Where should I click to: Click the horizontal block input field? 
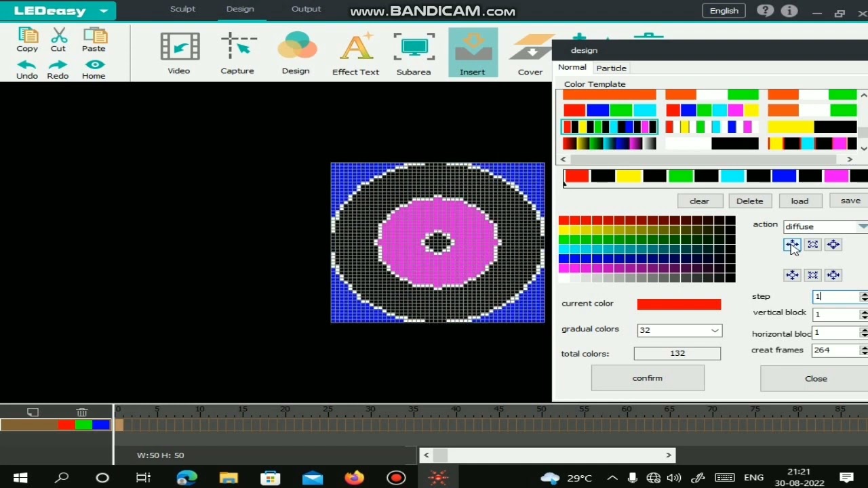click(x=836, y=333)
